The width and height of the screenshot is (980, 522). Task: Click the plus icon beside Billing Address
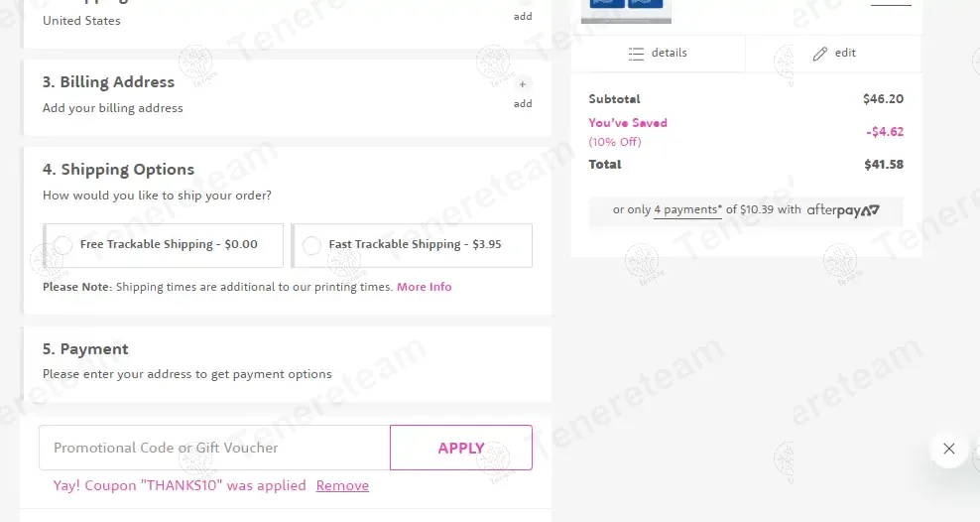pos(523,85)
